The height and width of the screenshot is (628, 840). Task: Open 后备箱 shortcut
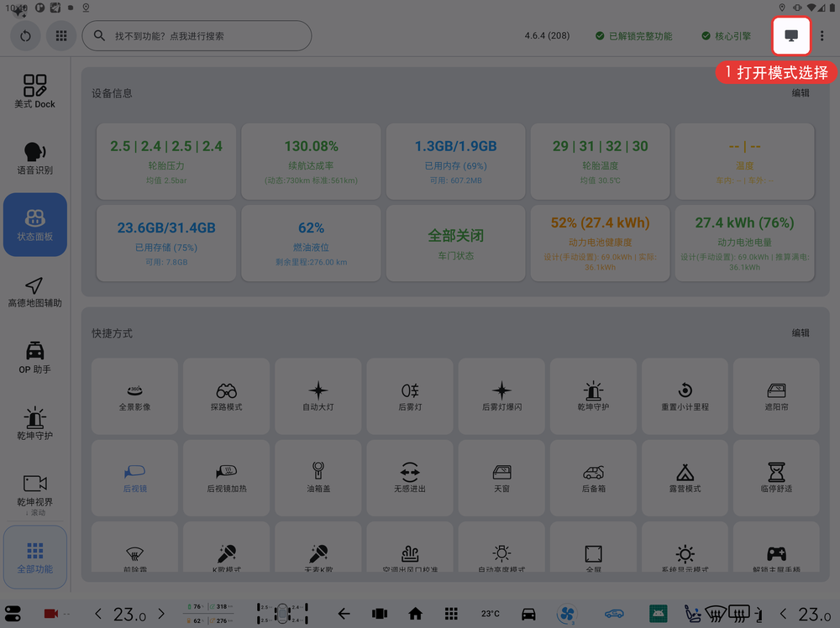(593, 478)
